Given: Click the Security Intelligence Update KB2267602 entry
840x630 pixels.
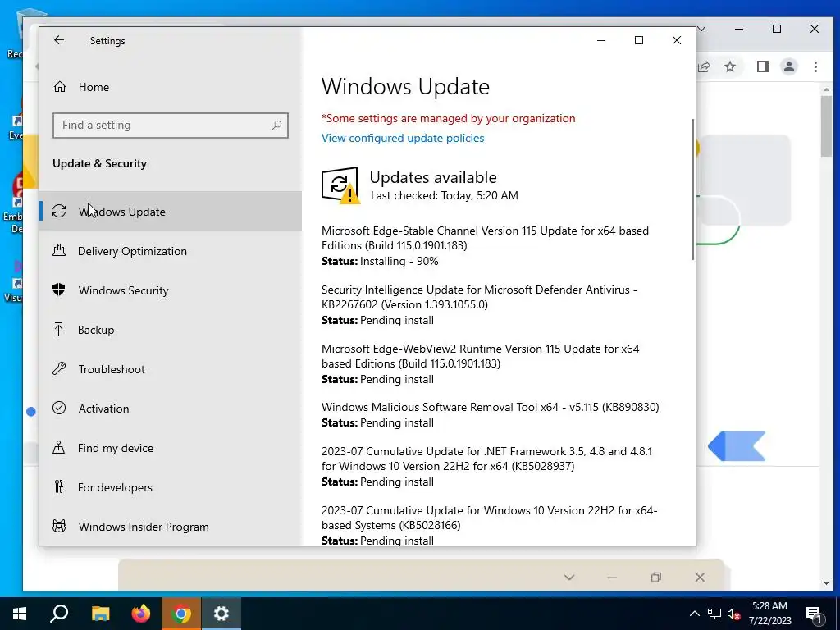Looking at the screenshot, I should pos(479,297).
